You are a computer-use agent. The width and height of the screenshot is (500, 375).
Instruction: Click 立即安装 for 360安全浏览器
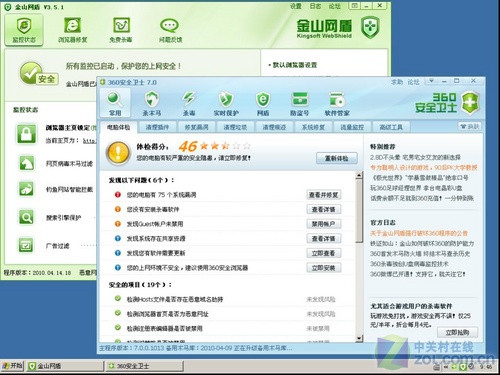point(323,268)
